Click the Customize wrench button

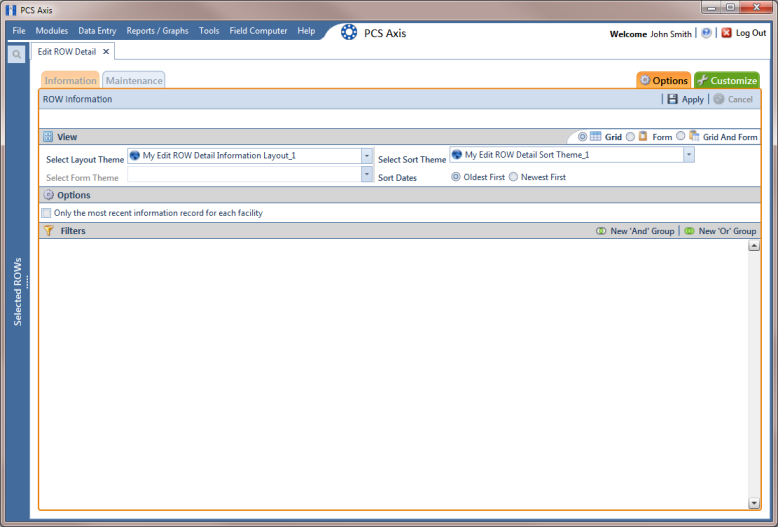tap(727, 80)
